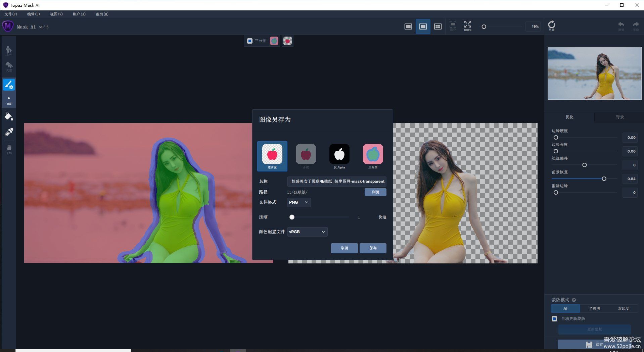The height and width of the screenshot is (352, 644).
Task: Open the 文件格式 PNG dropdown
Action: (x=298, y=202)
